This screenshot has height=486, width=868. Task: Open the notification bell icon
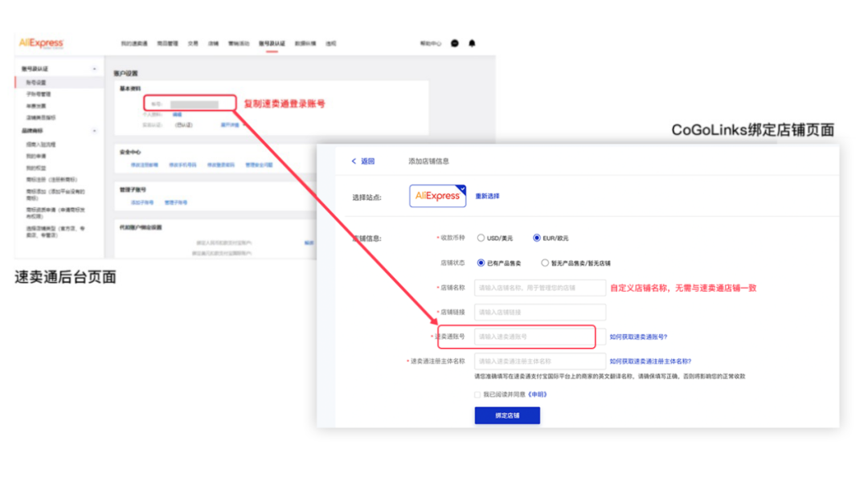(x=472, y=43)
